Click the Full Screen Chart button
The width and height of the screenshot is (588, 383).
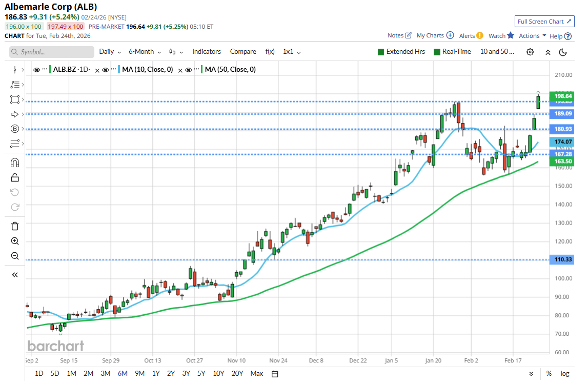(544, 22)
